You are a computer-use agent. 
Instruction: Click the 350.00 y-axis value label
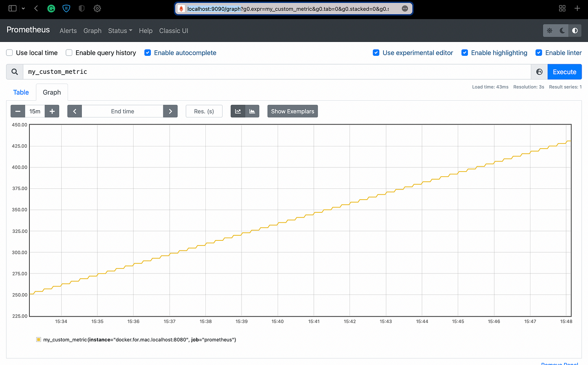[x=20, y=210]
